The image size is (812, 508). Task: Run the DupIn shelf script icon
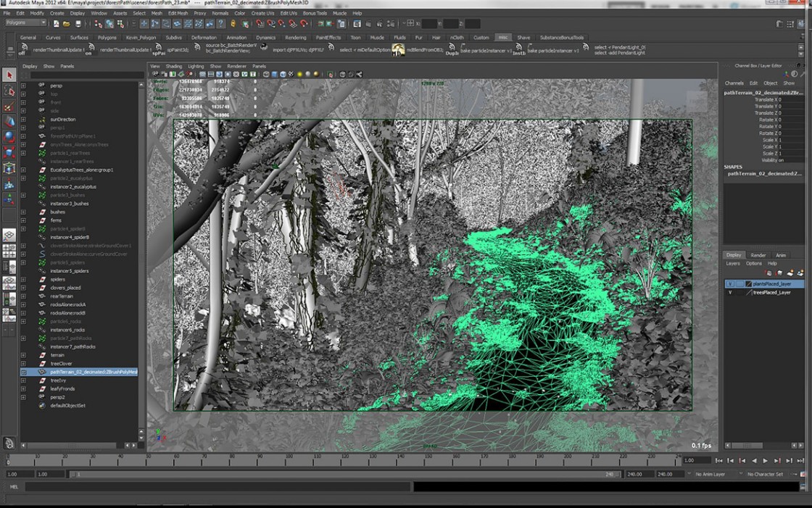coord(452,50)
